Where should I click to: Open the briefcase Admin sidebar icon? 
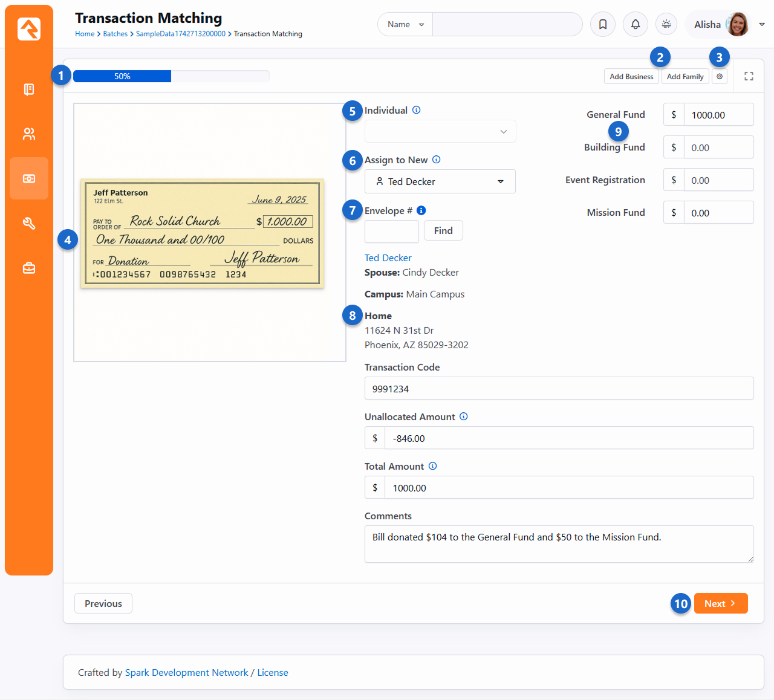tap(29, 268)
